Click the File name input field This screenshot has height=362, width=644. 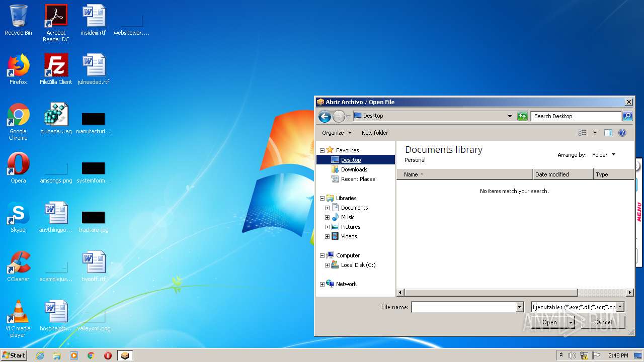[x=463, y=307]
